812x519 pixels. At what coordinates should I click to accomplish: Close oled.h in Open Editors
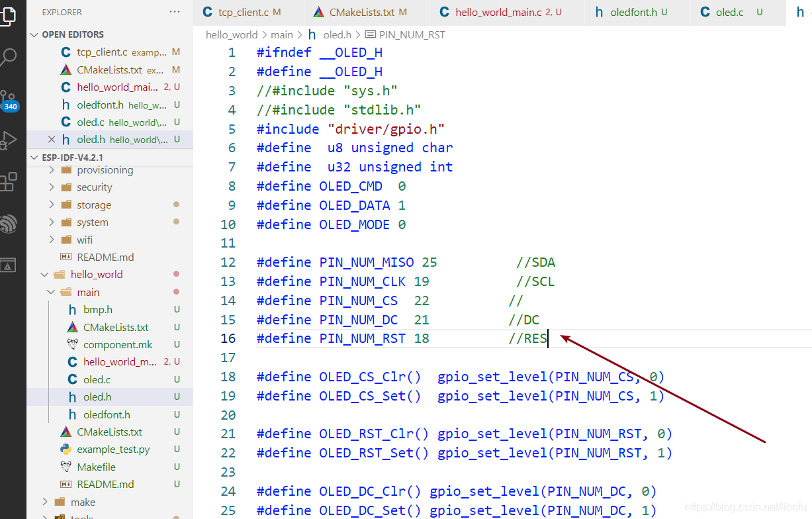[52, 140]
